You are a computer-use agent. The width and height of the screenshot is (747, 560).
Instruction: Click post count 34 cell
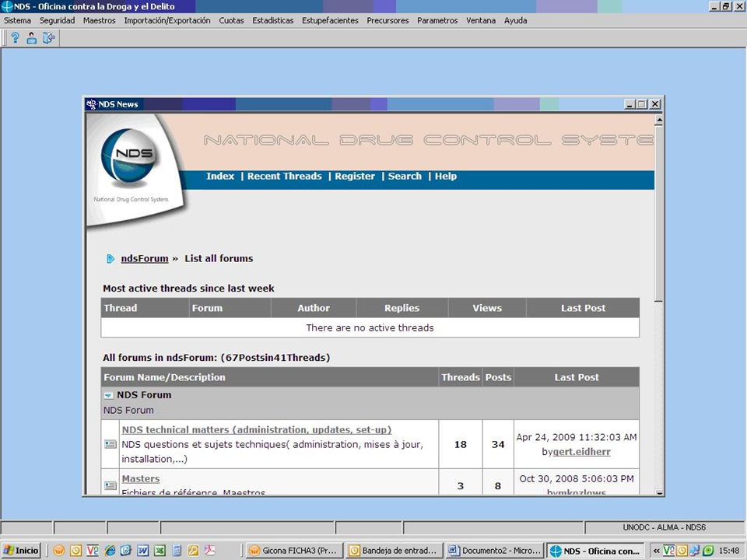[x=498, y=444]
